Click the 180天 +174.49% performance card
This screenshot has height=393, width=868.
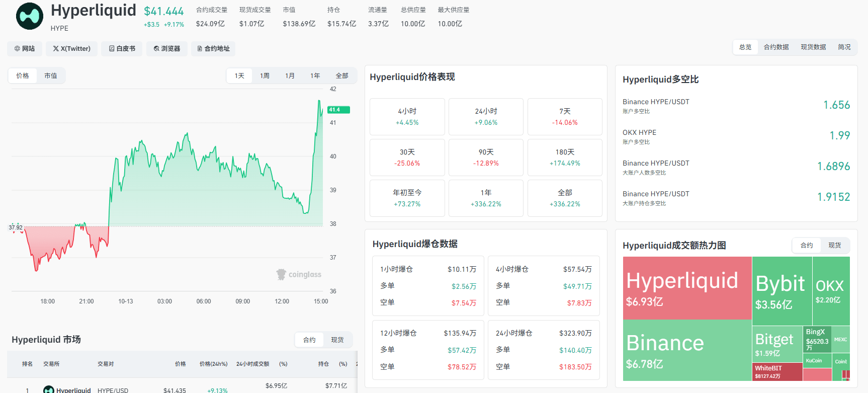point(565,158)
